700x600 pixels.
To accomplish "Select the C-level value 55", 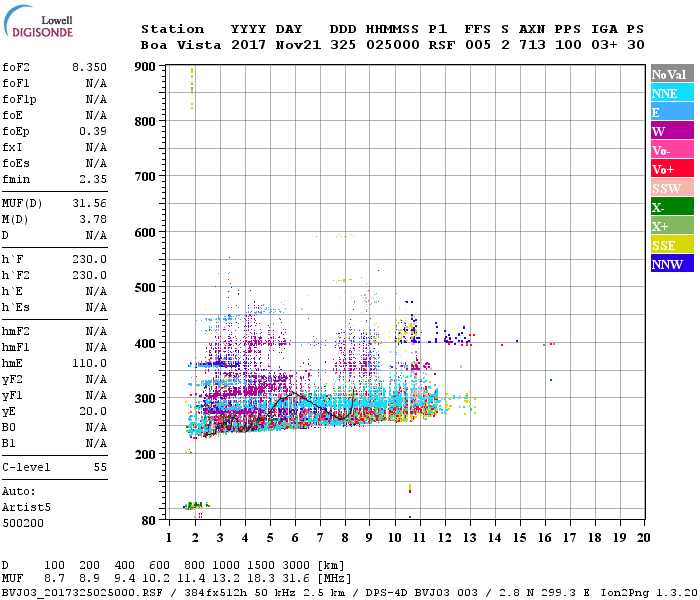I will [100, 467].
